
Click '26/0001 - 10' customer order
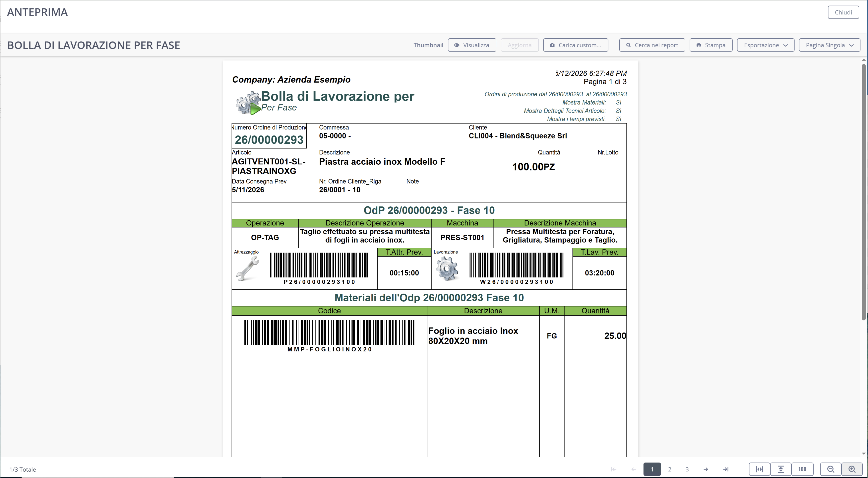340,190
